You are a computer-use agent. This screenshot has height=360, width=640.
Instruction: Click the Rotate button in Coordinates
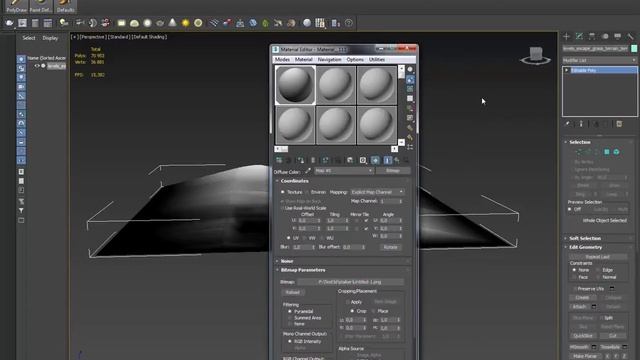pos(390,247)
